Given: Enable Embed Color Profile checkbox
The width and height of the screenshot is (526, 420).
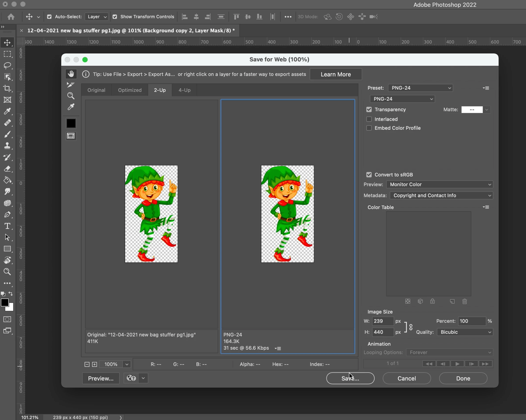Looking at the screenshot, I should 369,128.
